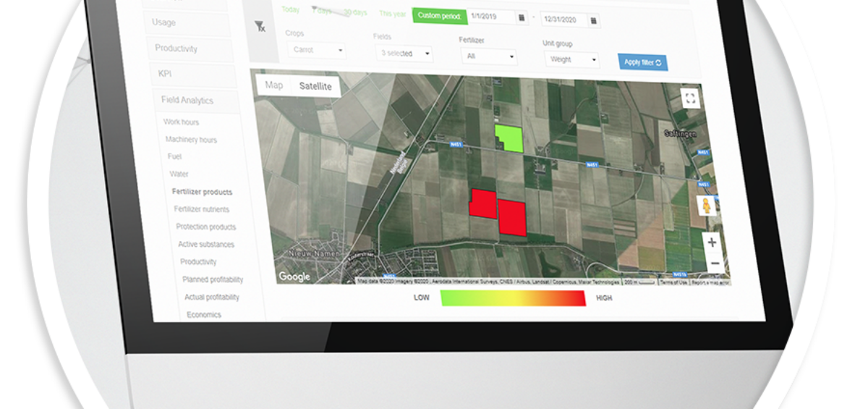This screenshot has height=409, width=868.
Task: Choose the Today period link
Action: [291, 9]
